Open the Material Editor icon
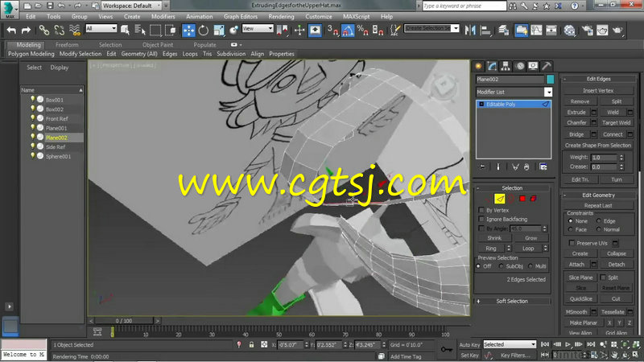Screen dimensions: 644x362 click(x=569, y=30)
